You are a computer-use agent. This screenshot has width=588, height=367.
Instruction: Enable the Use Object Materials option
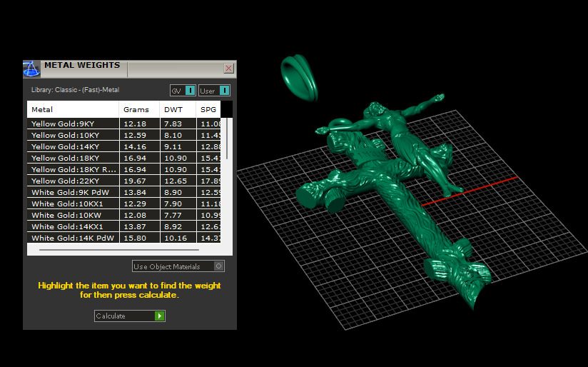(x=178, y=266)
